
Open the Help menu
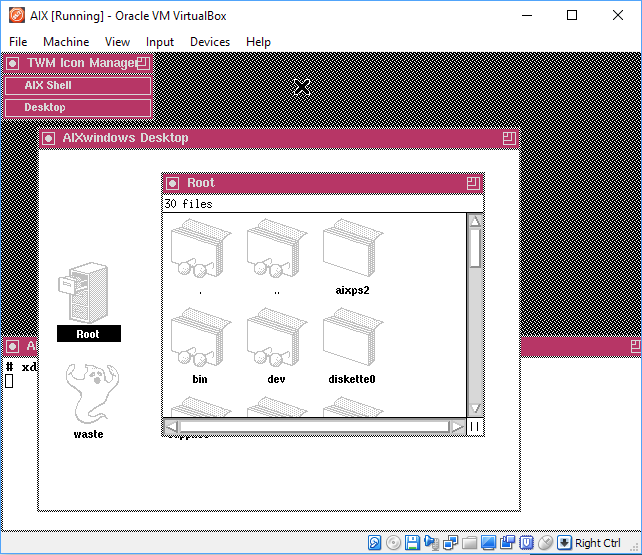coord(258,42)
